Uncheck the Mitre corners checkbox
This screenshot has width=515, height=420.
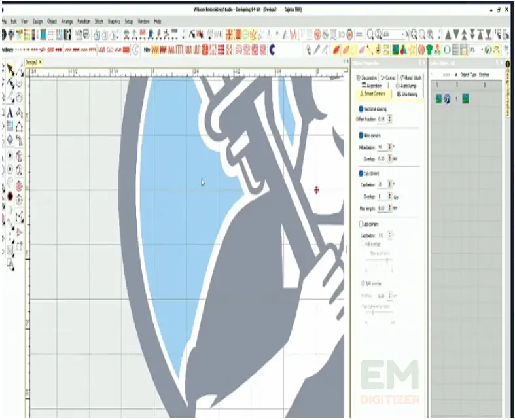pyautogui.click(x=361, y=135)
